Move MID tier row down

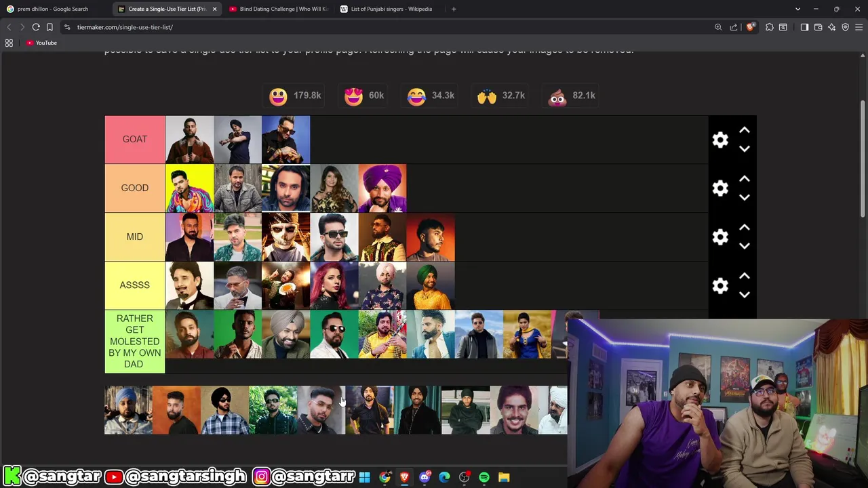[744, 246]
